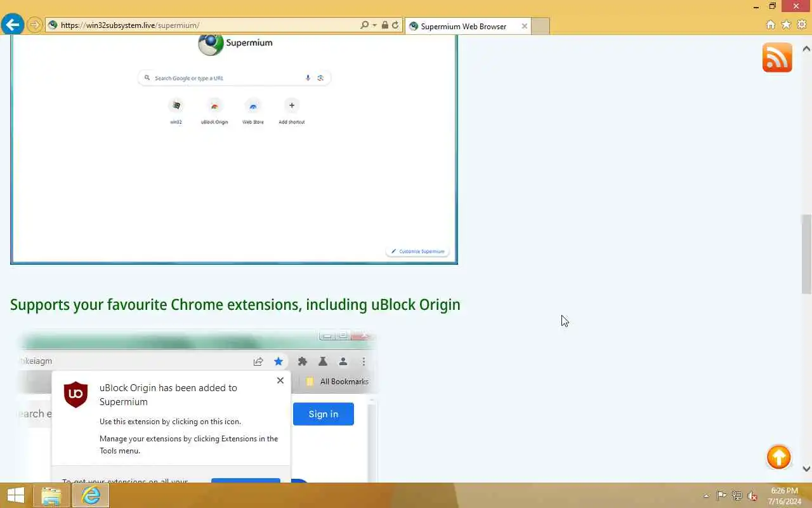Click the Extensions puzzle piece icon
Image resolution: width=812 pixels, height=508 pixels.
click(303, 361)
